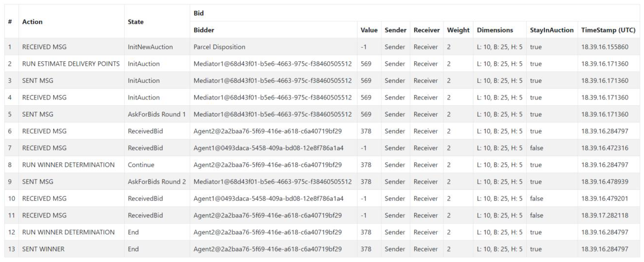
Task: Click the AskForBids Round 1 state cell
Action: [157, 114]
